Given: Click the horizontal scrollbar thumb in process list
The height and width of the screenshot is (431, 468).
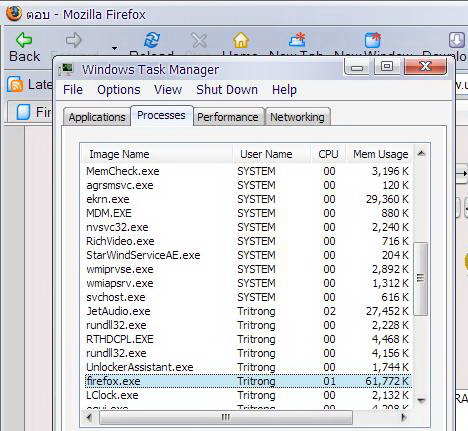Looking at the screenshot, I should click(x=226, y=417).
